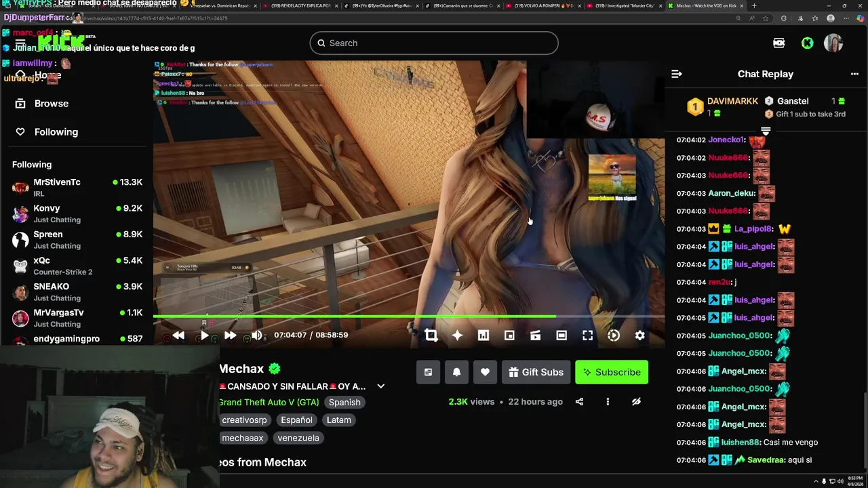Open the channel panel button left of bell

[428, 372]
